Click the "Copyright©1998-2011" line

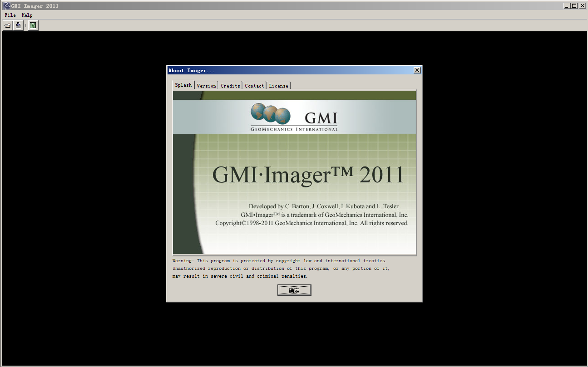[x=312, y=223]
